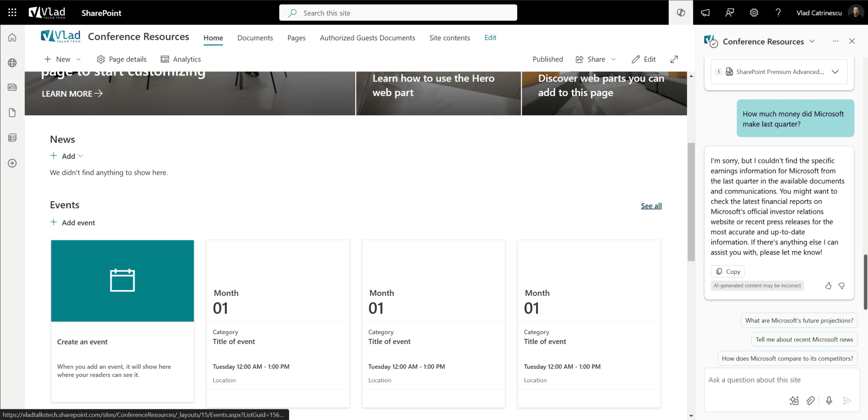Screen dimensions: 868x420
Task: Send the Copilot message with the send icon
Action: click(847, 400)
